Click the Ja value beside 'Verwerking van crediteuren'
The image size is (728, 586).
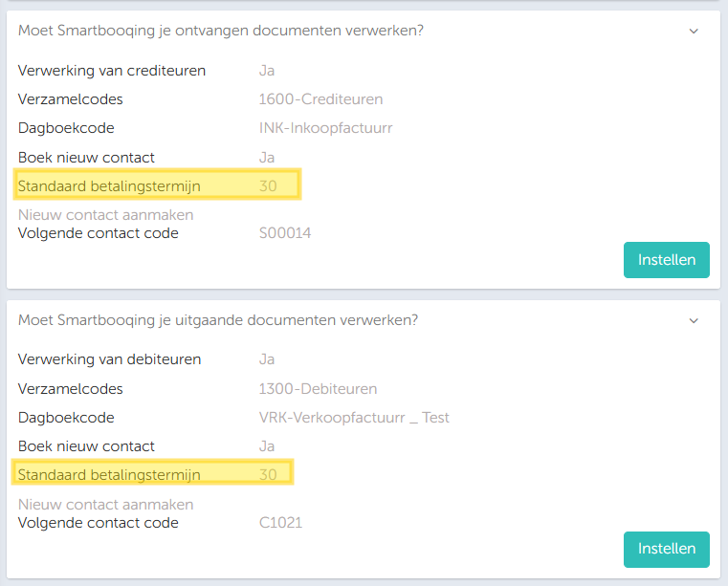(267, 71)
